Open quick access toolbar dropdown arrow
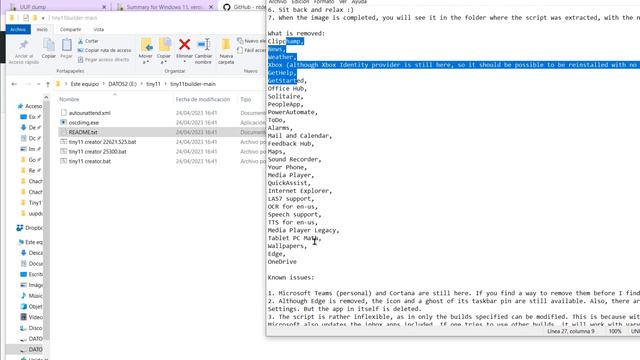640x360 pixels. pyautogui.click(x=43, y=18)
